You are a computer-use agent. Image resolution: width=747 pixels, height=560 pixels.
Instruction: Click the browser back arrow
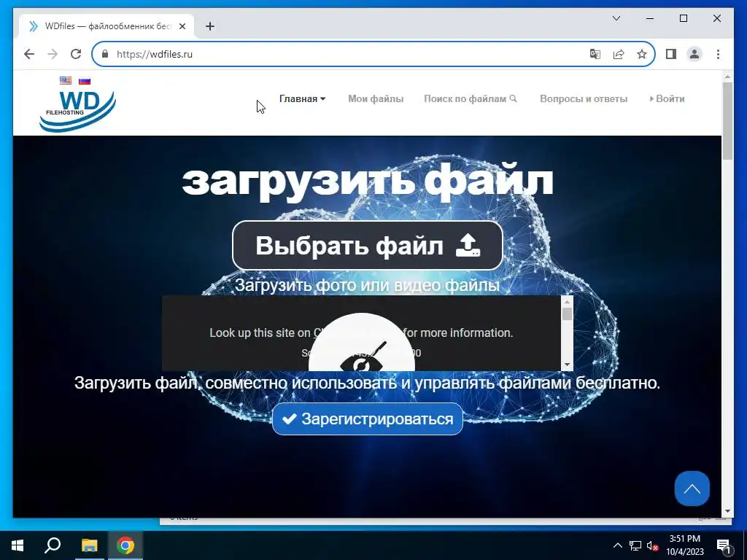pyautogui.click(x=29, y=54)
